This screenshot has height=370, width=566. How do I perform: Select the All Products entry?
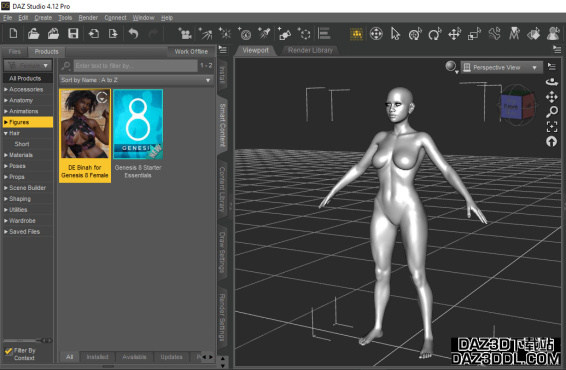pyautogui.click(x=28, y=78)
